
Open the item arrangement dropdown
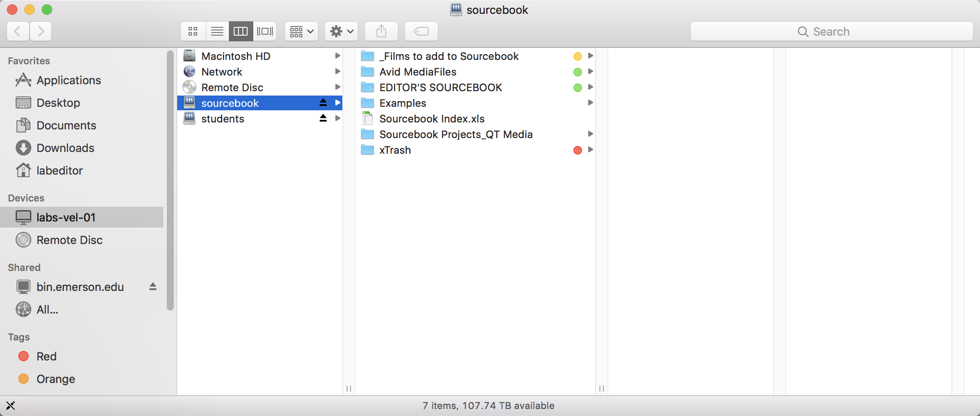pyautogui.click(x=301, y=31)
